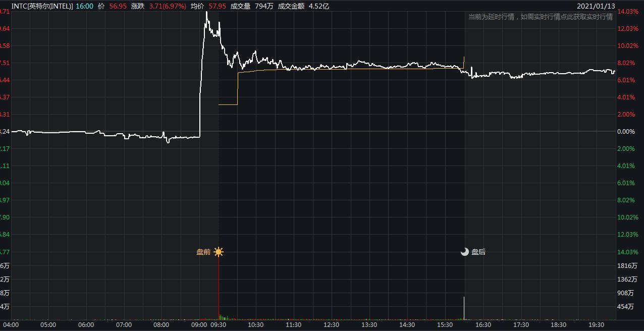Select the 均价 57.95 average price readout
644x331 pixels.
pos(208,6)
